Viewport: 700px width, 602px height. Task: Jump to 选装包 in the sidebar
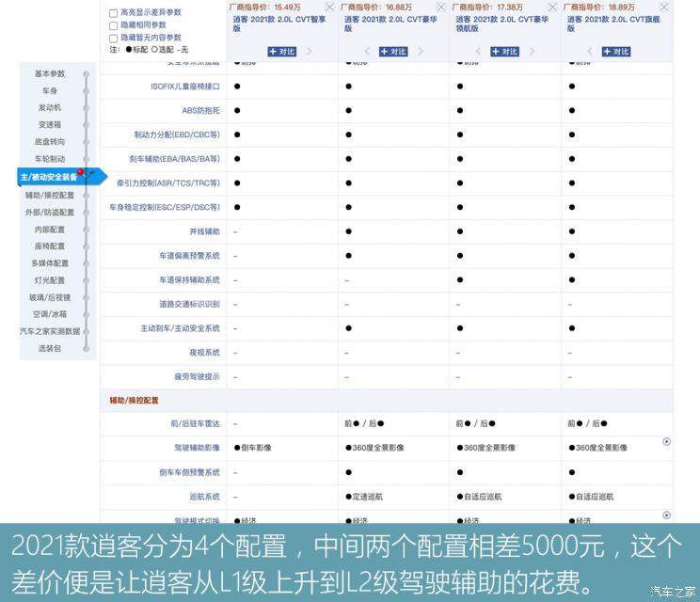(50, 348)
